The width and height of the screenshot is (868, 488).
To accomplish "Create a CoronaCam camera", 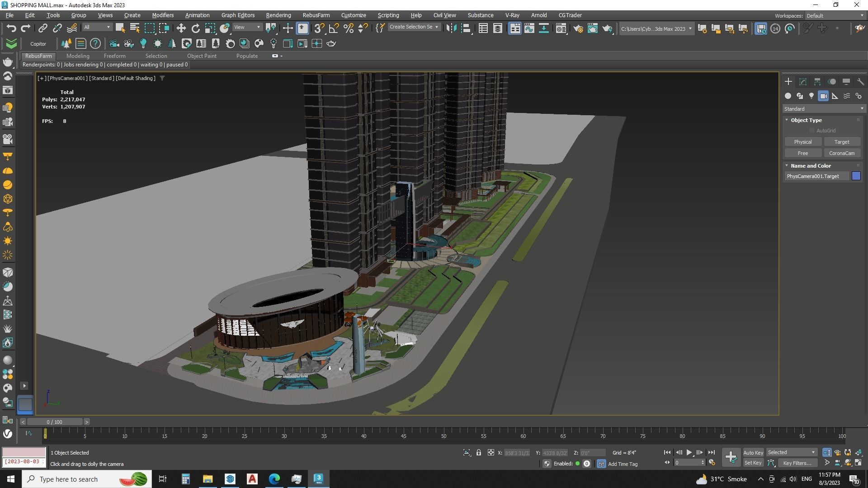I will tap(842, 153).
